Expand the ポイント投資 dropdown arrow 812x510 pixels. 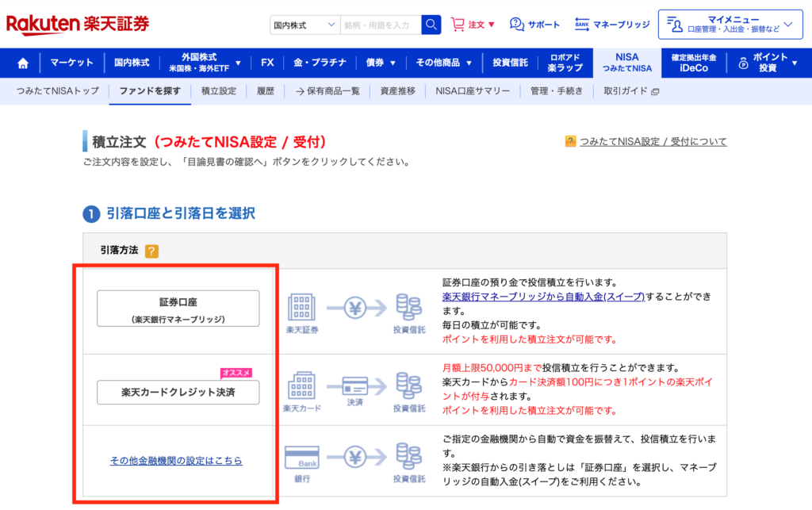click(795, 63)
